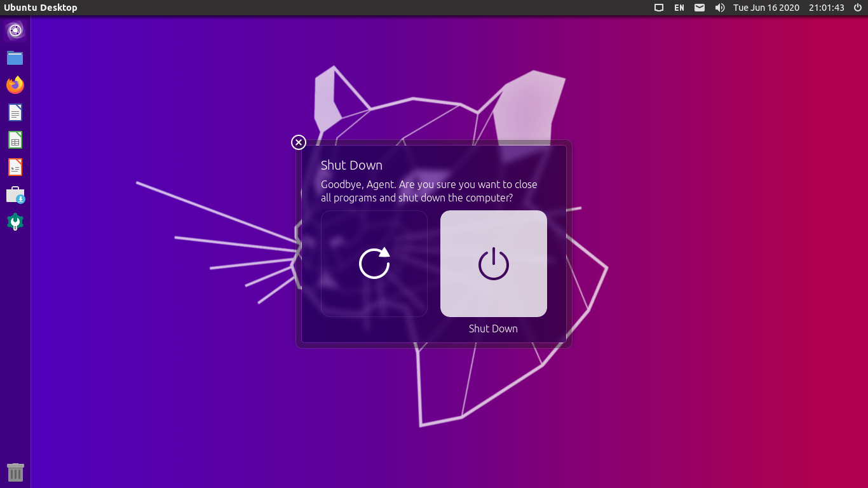Click the "Shut Down" dialog heading

(351, 165)
